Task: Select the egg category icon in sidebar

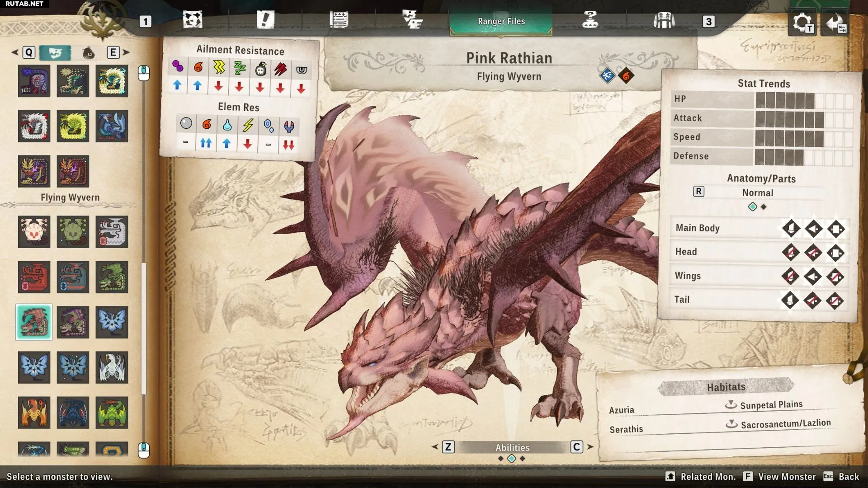Action: point(89,53)
